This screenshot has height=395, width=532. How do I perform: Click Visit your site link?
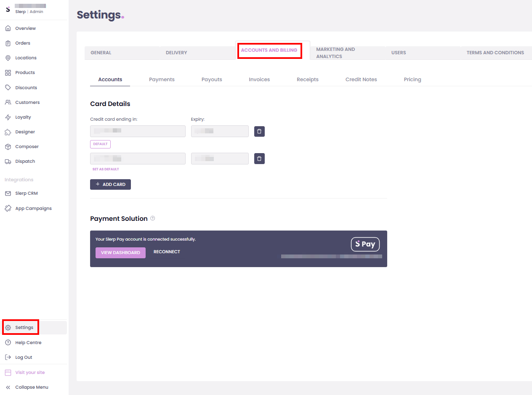(30, 372)
